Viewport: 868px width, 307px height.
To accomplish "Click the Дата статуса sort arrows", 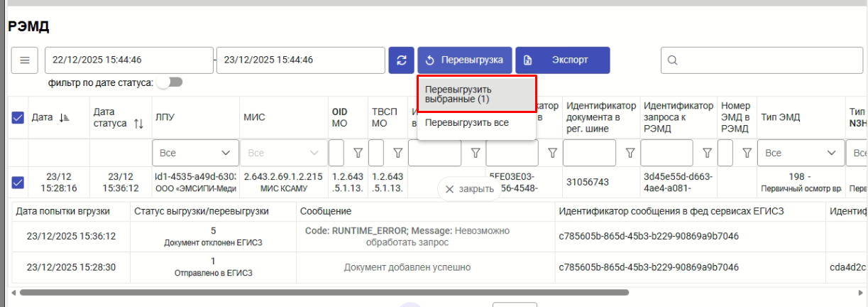I will point(139,124).
